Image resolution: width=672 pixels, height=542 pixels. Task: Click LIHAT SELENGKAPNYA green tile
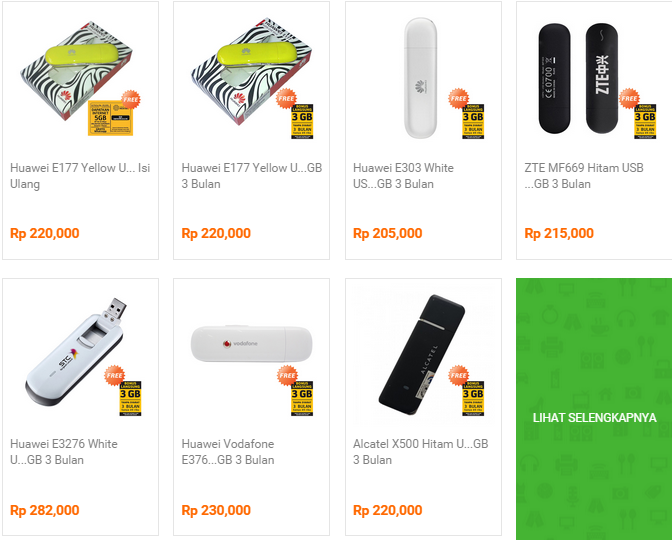coord(594,409)
